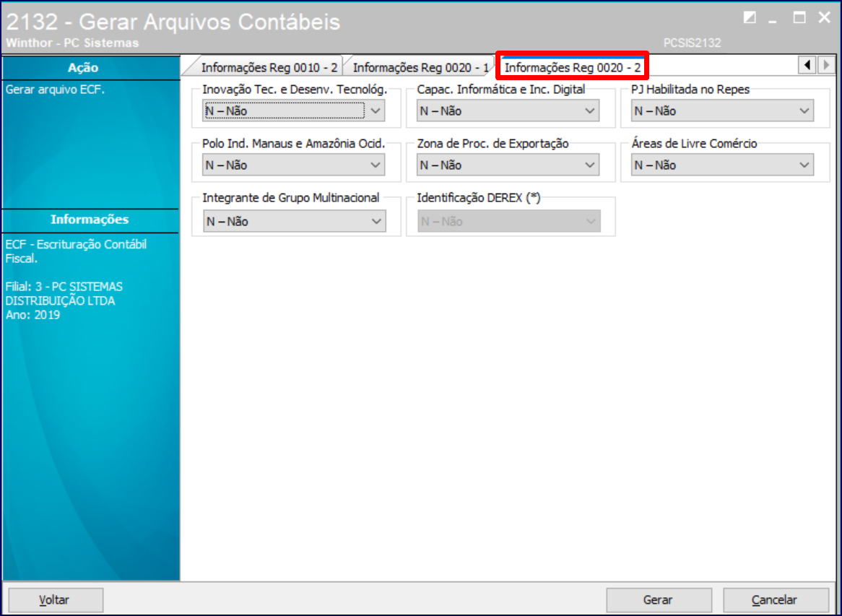Open Inovação Tec. e Desenv. Tecnológ. dropdown
This screenshot has height=616, width=842.
pos(294,111)
